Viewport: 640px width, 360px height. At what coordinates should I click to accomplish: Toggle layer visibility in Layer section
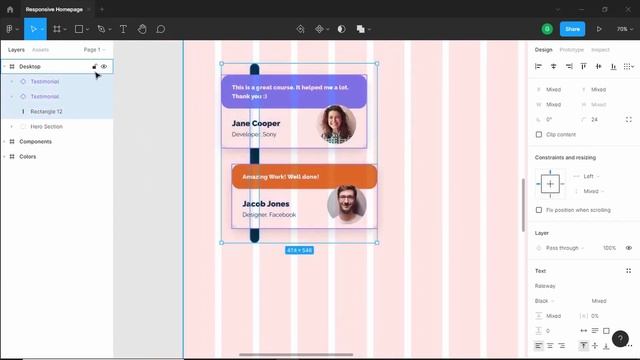629,248
